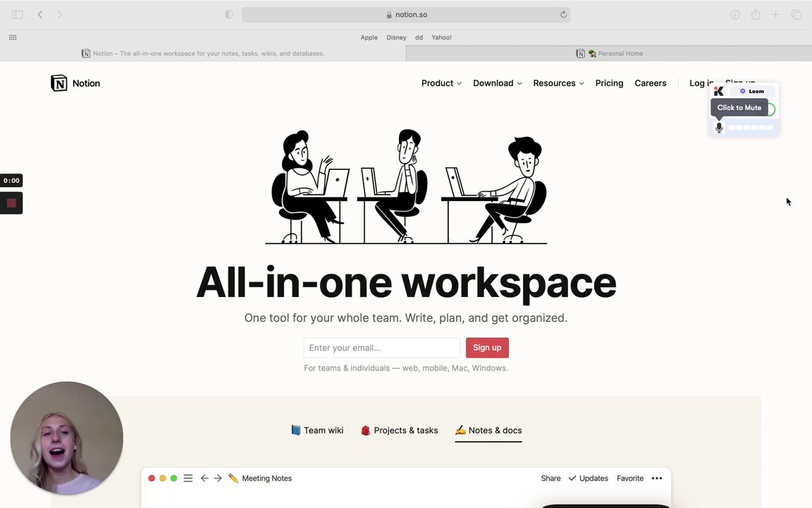Open Safari downloads icon

click(x=735, y=15)
